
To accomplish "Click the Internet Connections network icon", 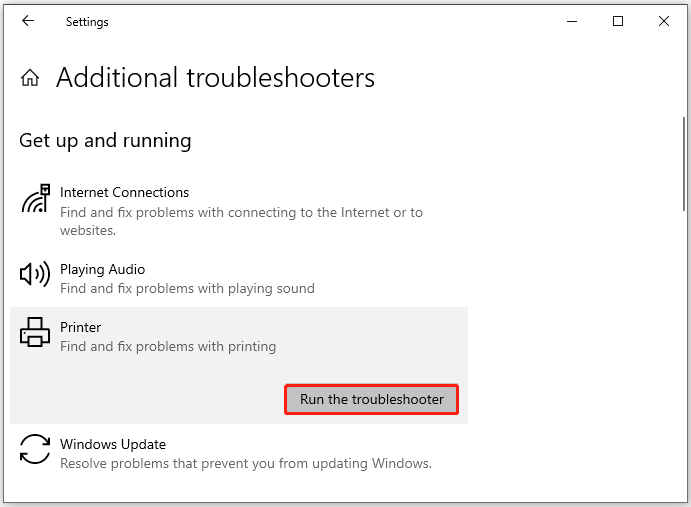I will pyautogui.click(x=35, y=198).
